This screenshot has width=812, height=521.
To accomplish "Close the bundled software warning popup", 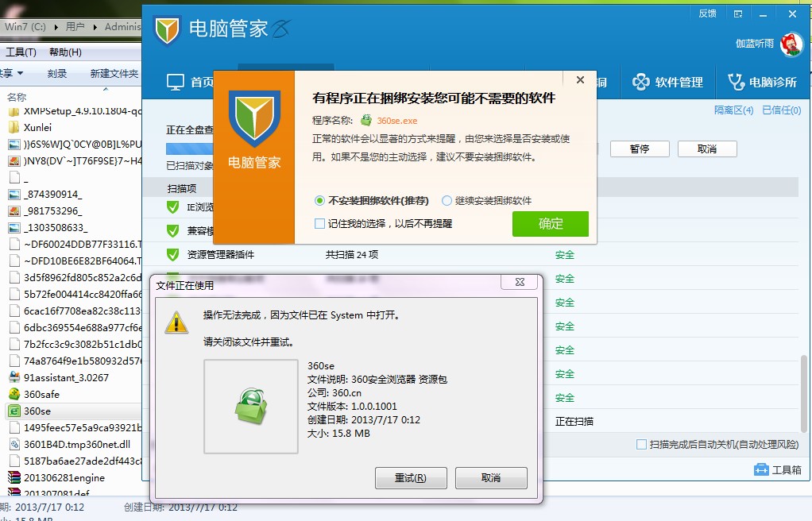I will pyautogui.click(x=580, y=79).
